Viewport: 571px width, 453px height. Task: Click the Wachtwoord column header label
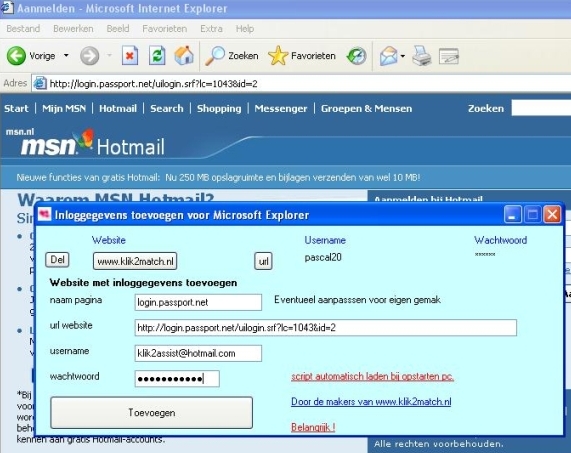coord(500,240)
